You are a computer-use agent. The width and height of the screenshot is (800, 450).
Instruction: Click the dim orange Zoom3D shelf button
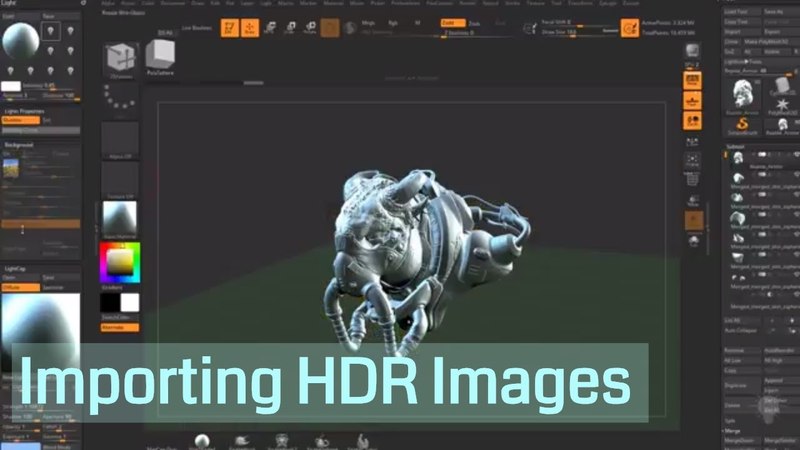tap(694, 221)
